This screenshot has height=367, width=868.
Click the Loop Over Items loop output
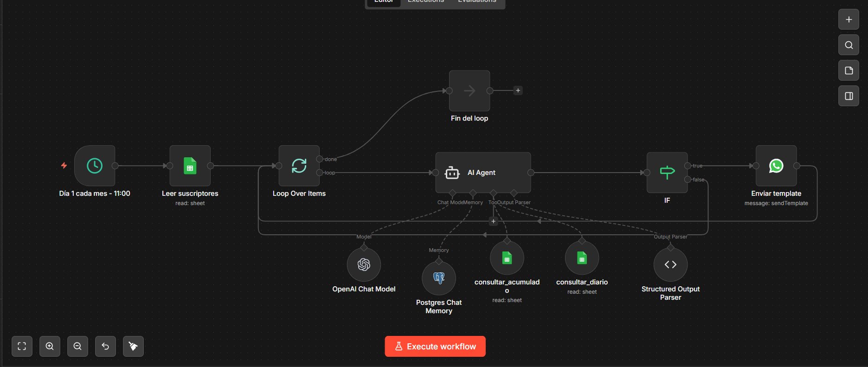pyautogui.click(x=320, y=173)
